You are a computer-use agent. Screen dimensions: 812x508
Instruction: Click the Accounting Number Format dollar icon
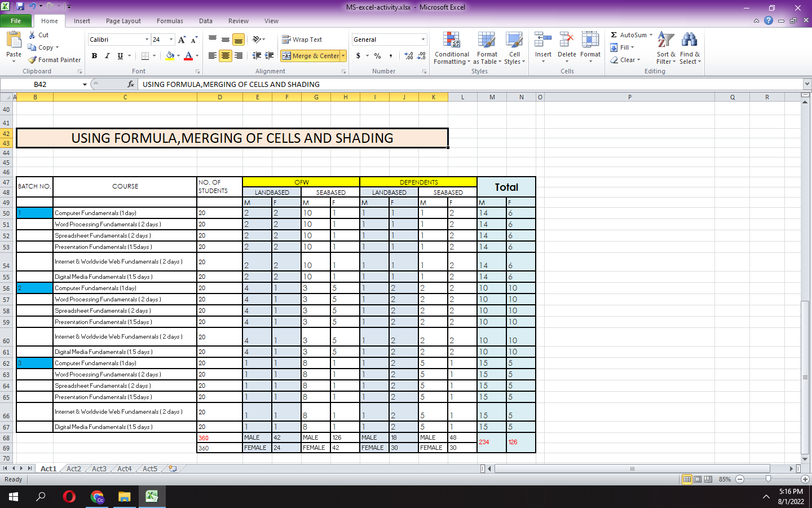358,56
